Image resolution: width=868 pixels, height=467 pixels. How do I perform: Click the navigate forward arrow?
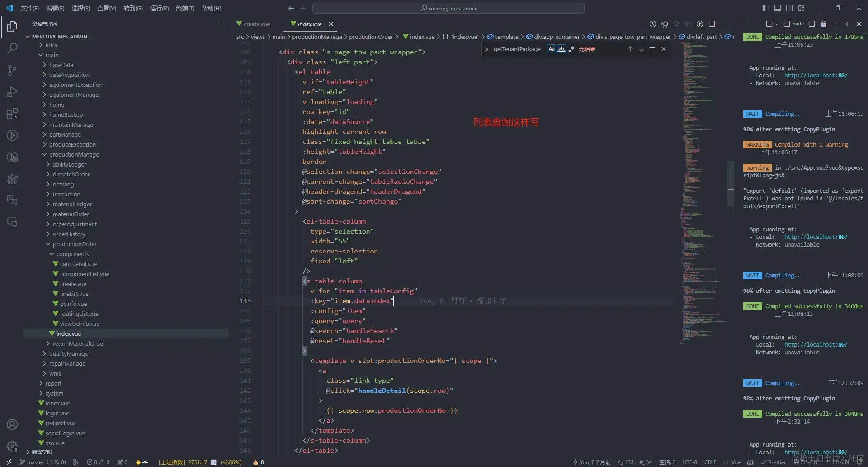(x=303, y=8)
